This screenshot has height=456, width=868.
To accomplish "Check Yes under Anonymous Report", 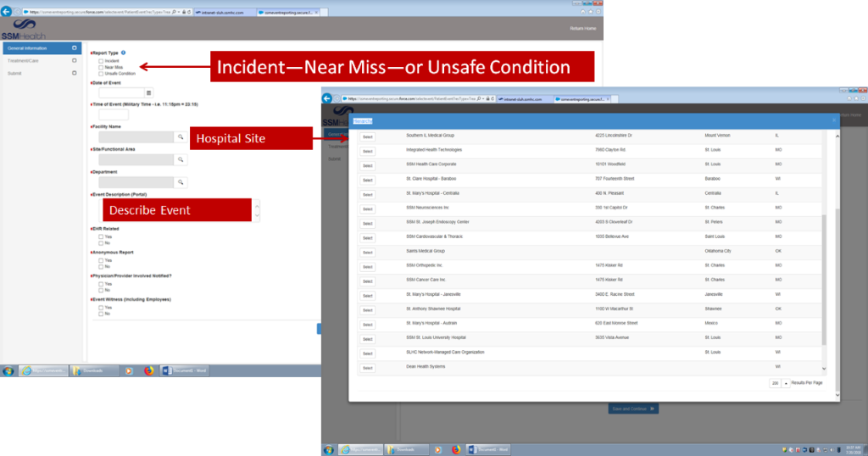I will [x=101, y=260].
